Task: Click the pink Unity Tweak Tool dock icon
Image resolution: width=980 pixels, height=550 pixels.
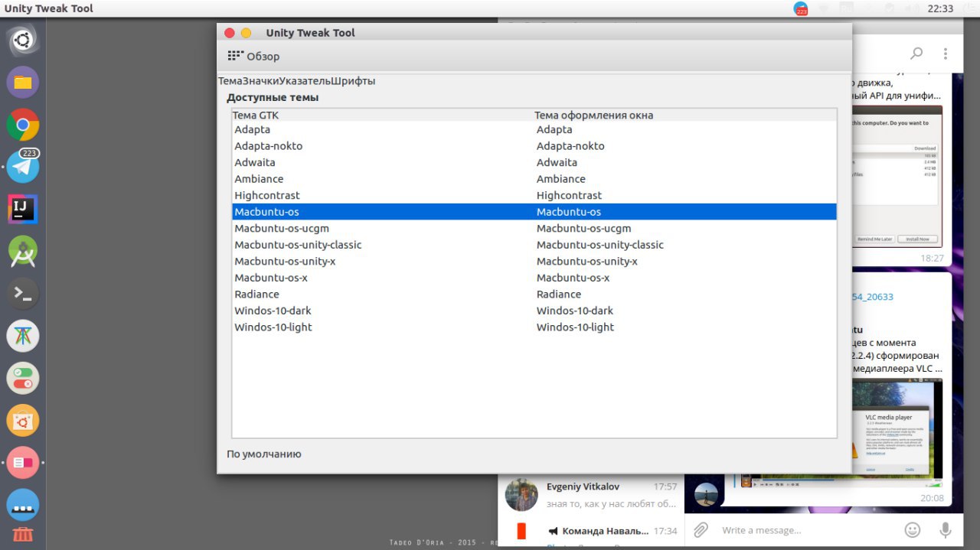Action: coord(23,462)
